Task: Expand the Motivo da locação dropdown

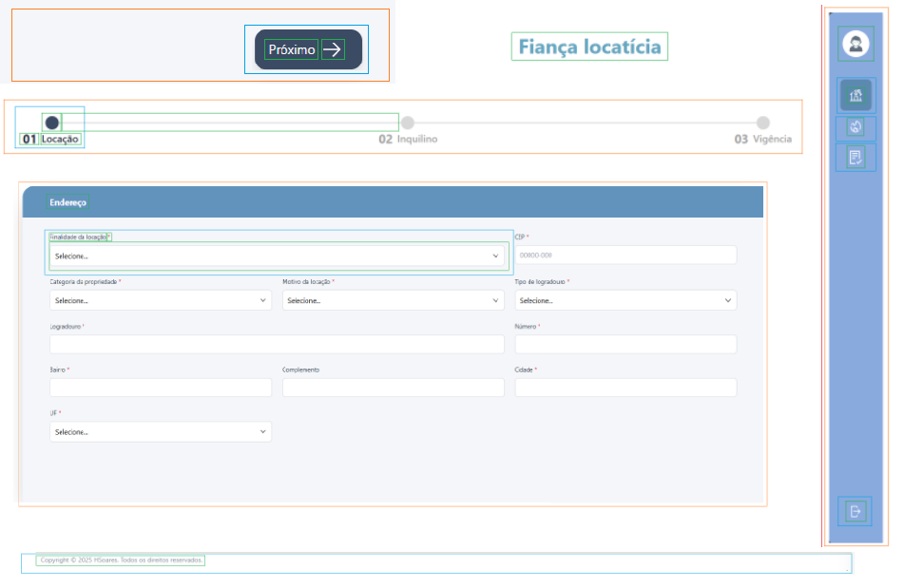Action: (393, 300)
